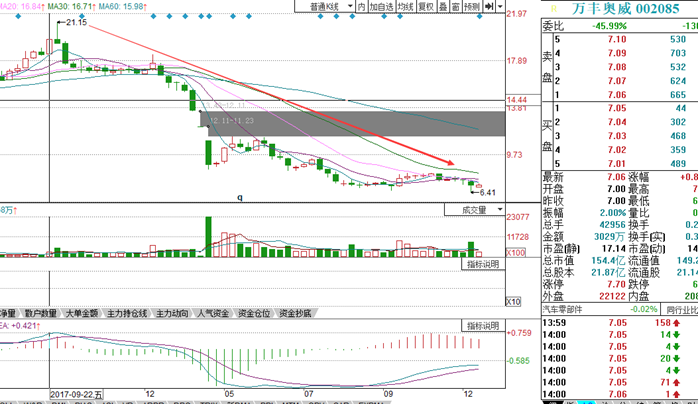698x404 pixels.
Task: Open the 成交量 indicator dropdown
Action: [475, 210]
